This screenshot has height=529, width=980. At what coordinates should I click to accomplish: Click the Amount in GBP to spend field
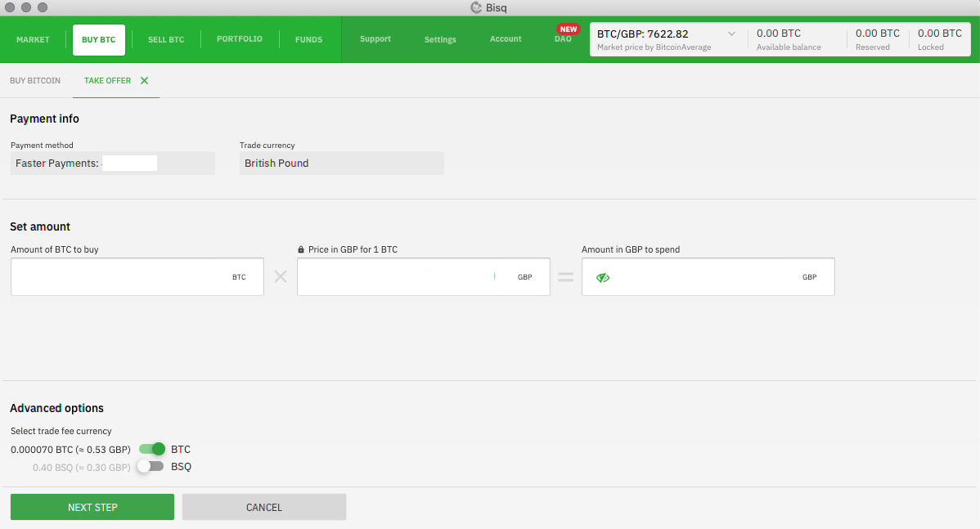pyautogui.click(x=708, y=276)
